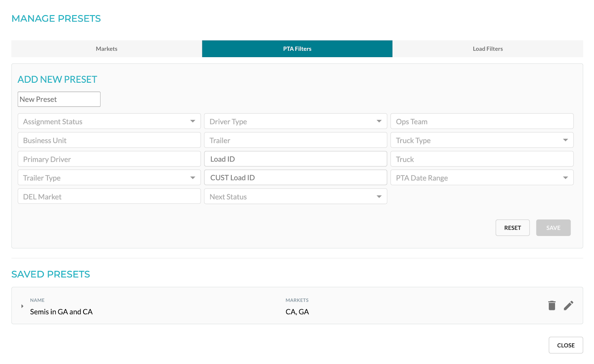594x364 pixels.
Task: Click the SAVE button
Action: [553, 228]
